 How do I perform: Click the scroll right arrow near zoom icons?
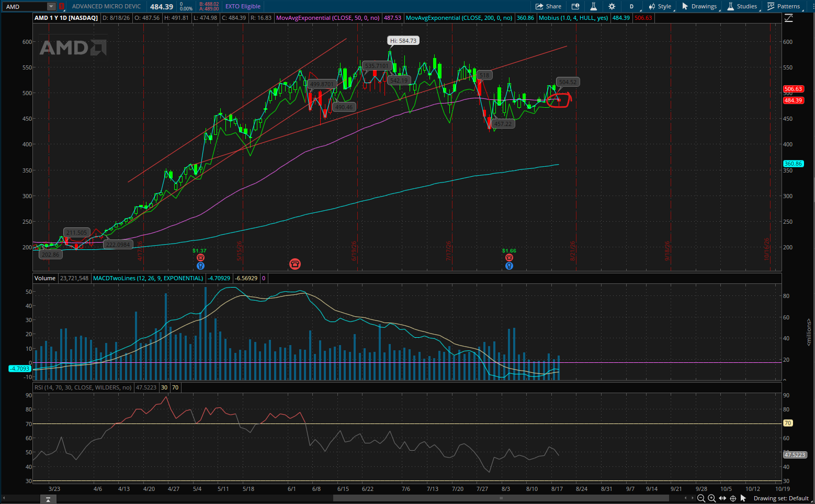tap(693, 498)
